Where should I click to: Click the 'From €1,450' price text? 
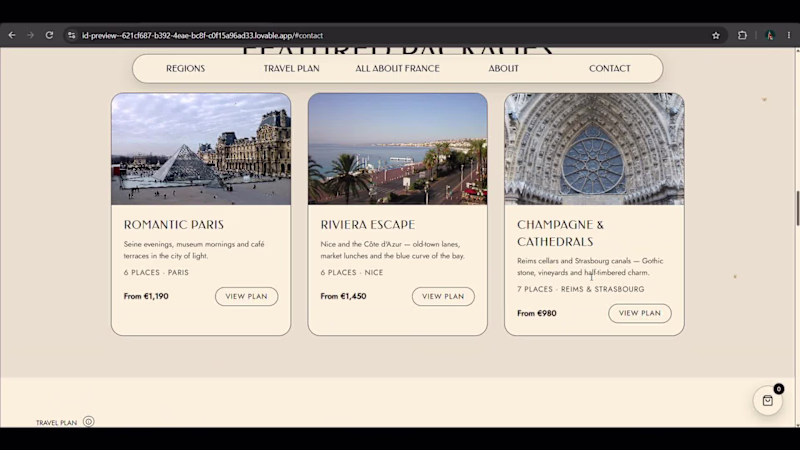(343, 296)
